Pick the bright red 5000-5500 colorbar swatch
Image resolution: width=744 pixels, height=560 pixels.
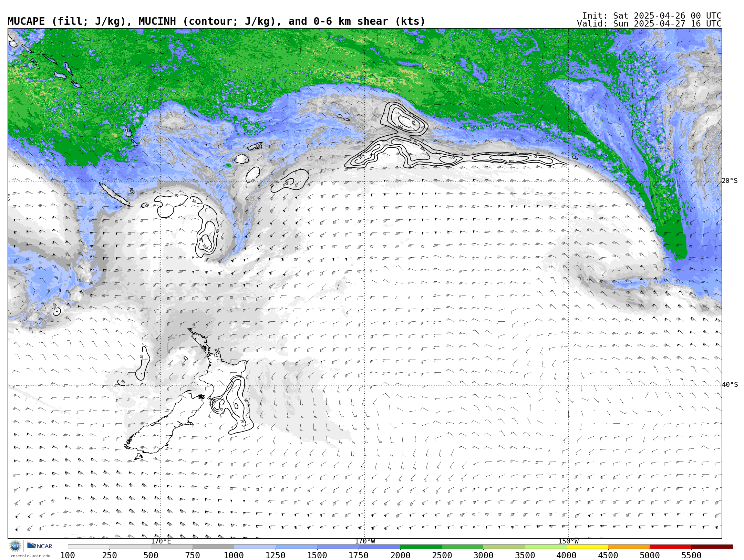pyautogui.click(x=670, y=547)
